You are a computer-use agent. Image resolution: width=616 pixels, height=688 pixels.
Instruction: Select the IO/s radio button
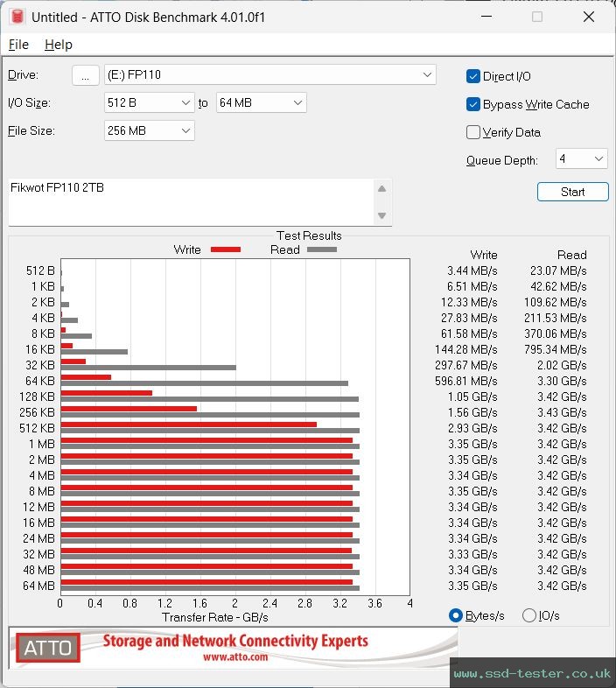click(x=529, y=615)
